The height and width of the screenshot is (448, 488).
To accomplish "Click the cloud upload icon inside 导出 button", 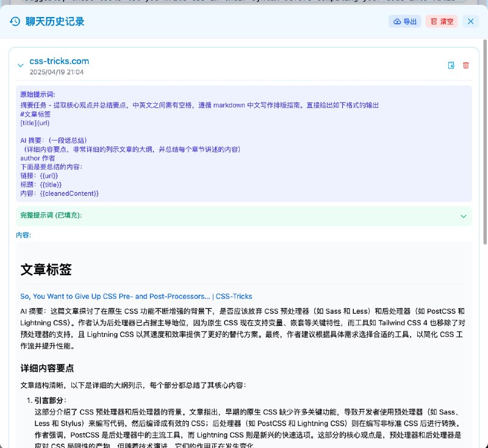I will coord(396,21).
